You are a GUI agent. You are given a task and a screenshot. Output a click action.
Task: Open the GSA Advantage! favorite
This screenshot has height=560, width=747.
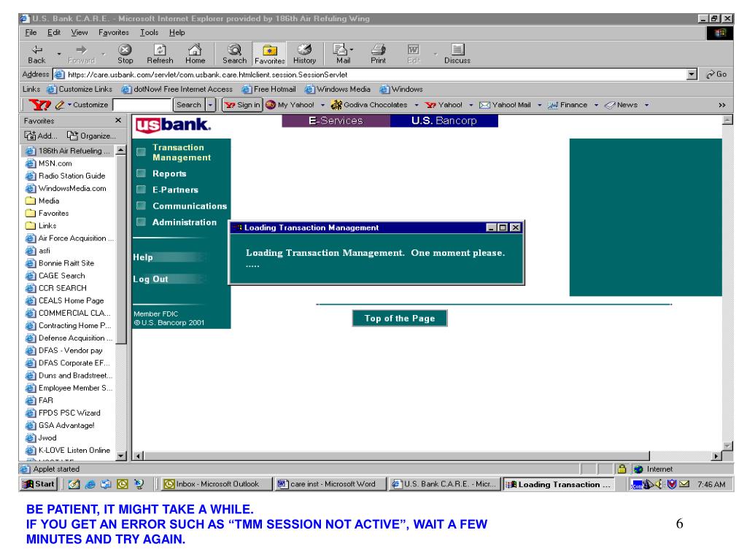pos(60,425)
